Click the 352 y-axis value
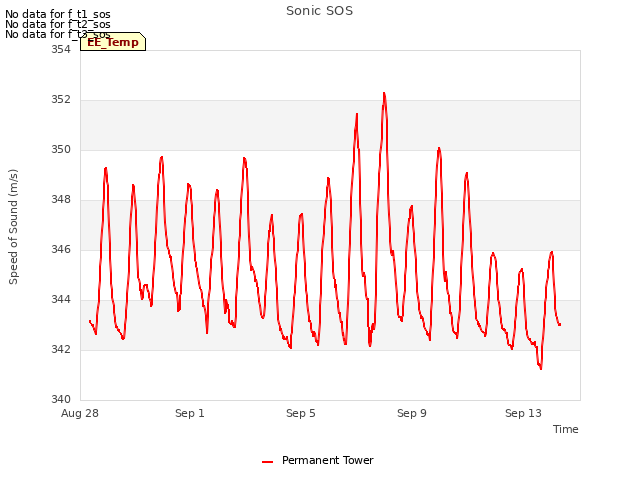The image size is (640, 480). (x=61, y=100)
